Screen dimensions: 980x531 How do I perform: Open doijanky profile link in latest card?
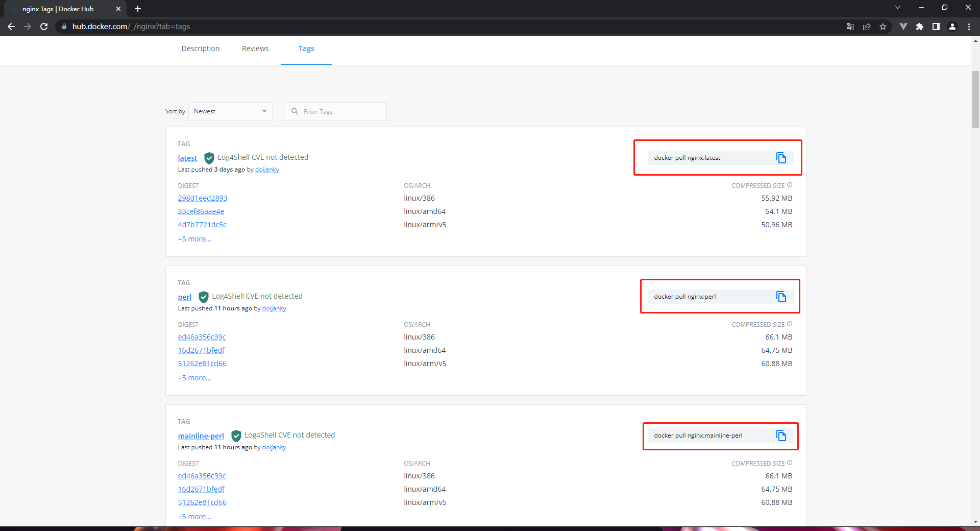[267, 170]
